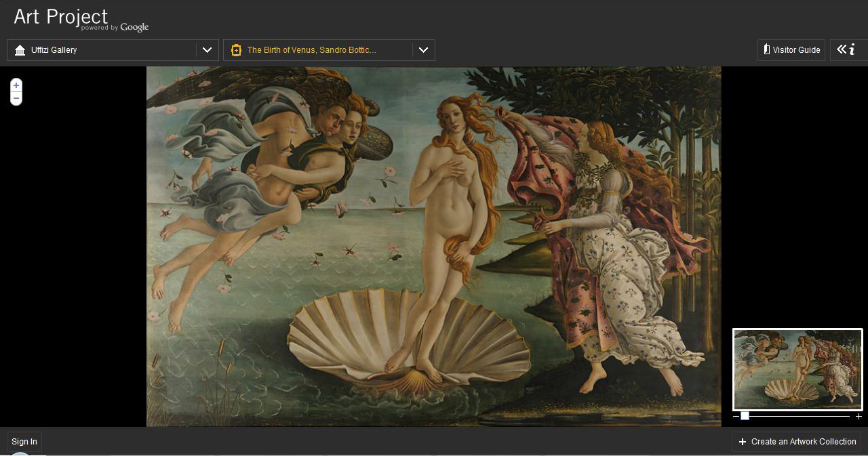This screenshot has height=456, width=868.
Task: Click the artwork frame icon beside Birth of Venus
Action: pyautogui.click(x=236, y=50)
